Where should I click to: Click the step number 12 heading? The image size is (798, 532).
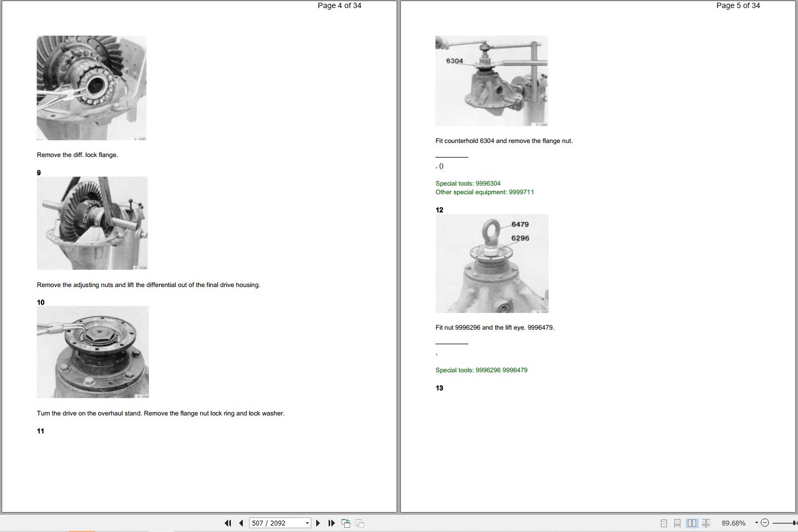[x=439, y=210]
